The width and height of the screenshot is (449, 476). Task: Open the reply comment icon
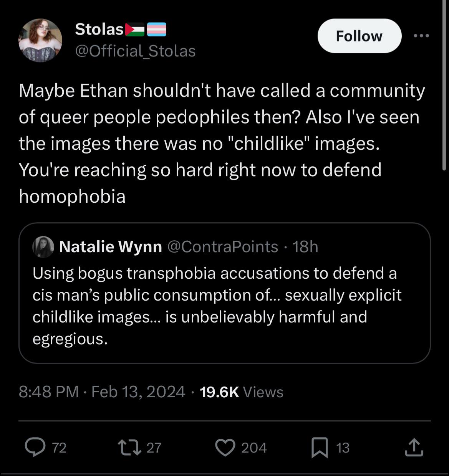pyautogui.click(x=35, y=448)
